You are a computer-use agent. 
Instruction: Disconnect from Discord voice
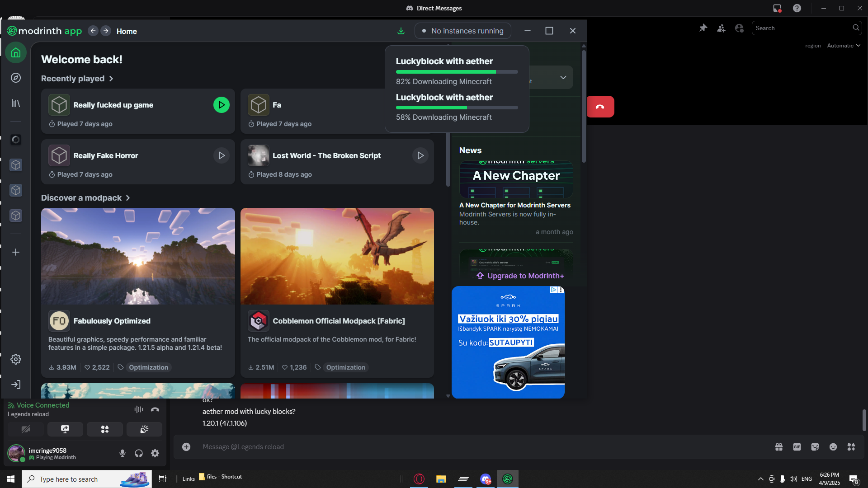coord(155,409)
